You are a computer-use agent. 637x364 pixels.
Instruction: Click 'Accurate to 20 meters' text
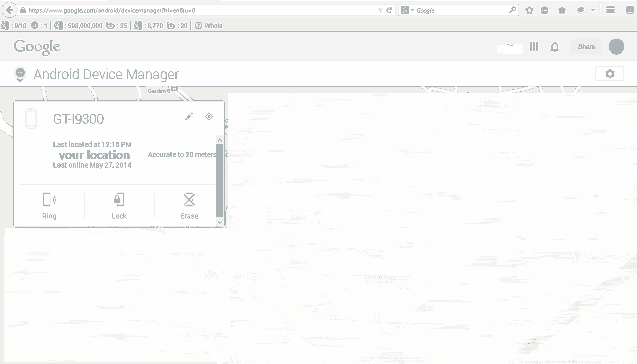[x=182, y=154]
